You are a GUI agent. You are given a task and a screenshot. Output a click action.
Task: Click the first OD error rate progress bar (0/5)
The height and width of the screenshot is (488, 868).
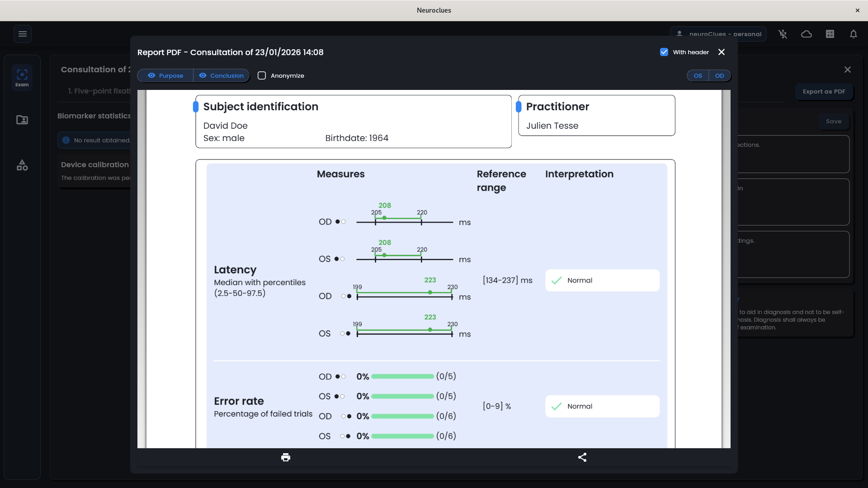pos(402,376)
